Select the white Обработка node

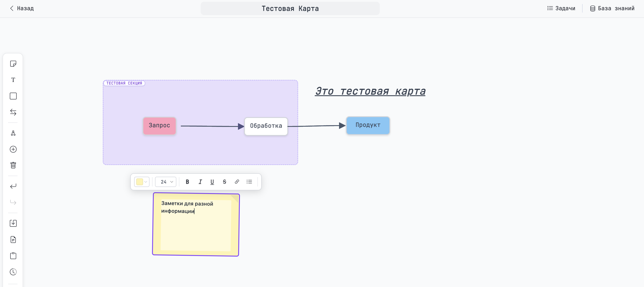coord(266,126)
